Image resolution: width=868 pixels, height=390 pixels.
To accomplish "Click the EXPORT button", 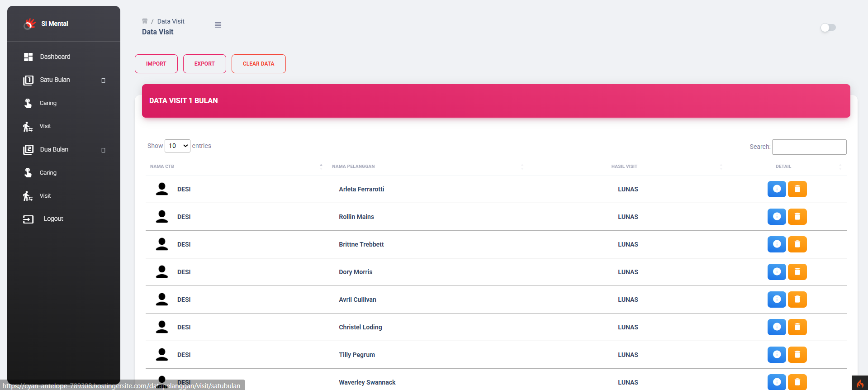I will pyautogui.click(x=204, y=64).
